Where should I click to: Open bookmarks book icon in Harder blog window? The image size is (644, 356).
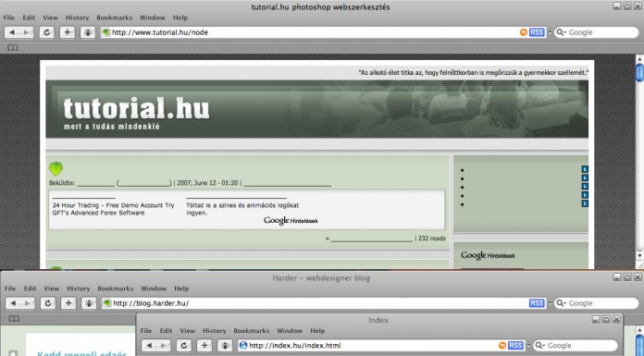coord(14,319)
